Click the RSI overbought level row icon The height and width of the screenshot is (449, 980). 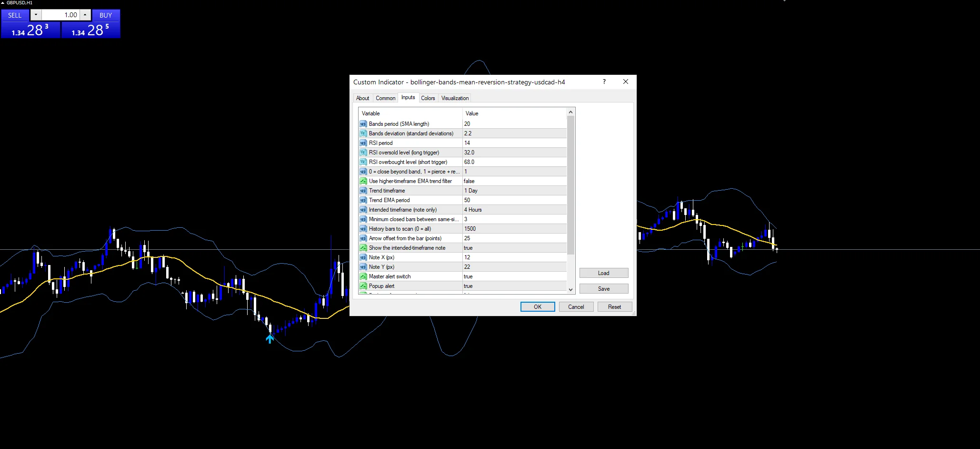pyautogui.click(x=363, y=162)
